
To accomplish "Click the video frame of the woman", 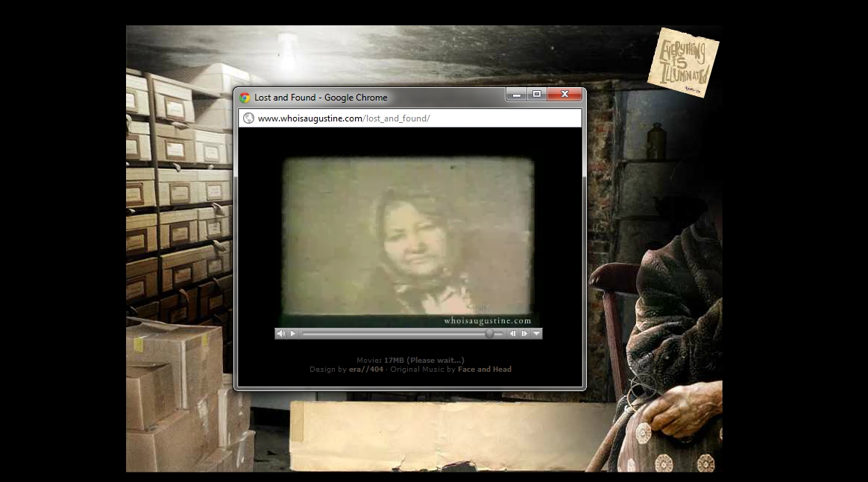I will (x=408, y=235).
